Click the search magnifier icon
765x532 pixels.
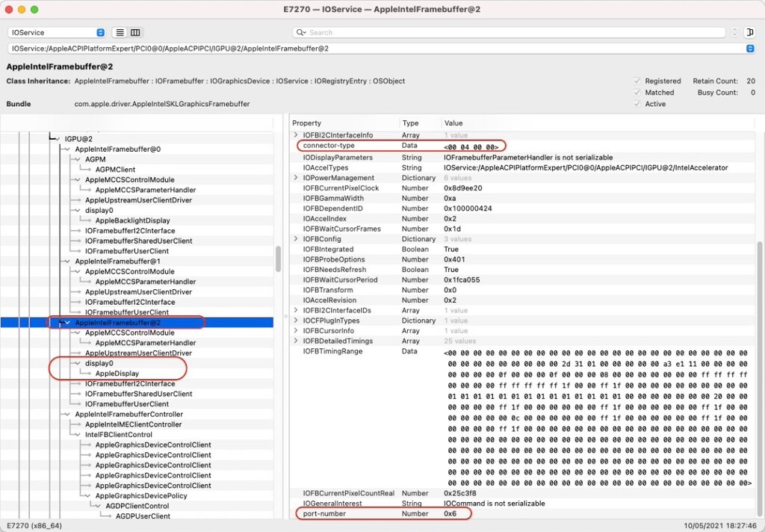pos(301,33)
